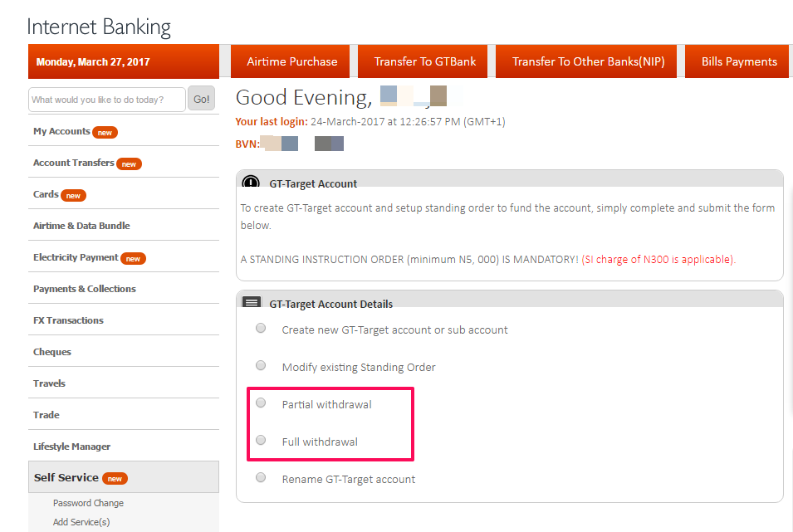Open Electricity Payment sidebar menu
793x532 pixels.
click(124, 257)
